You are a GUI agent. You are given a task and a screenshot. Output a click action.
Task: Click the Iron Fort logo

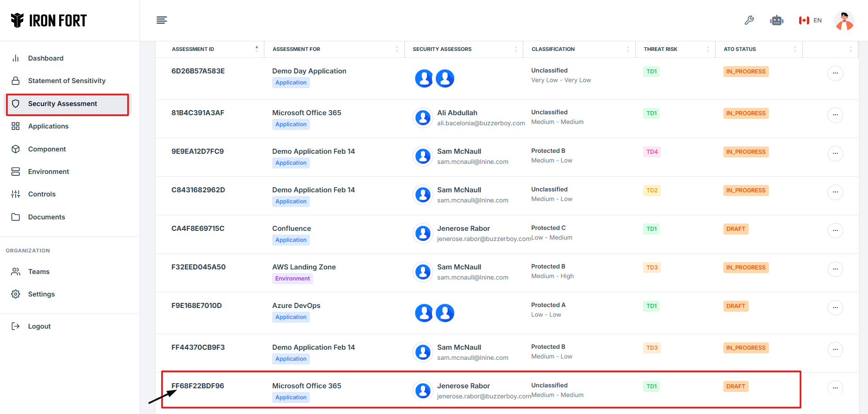[x=49, y=21]
